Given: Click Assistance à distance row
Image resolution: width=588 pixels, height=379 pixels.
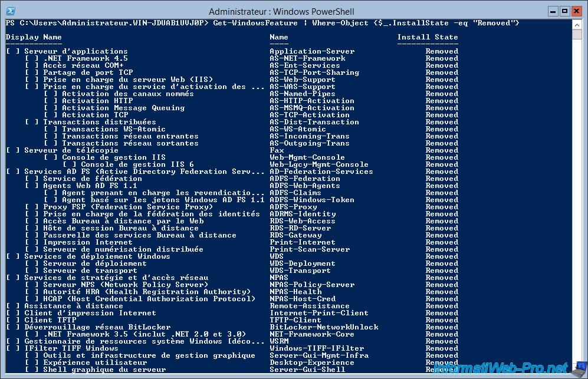Looking at the screenshot, I should click(x=232, y=307).
